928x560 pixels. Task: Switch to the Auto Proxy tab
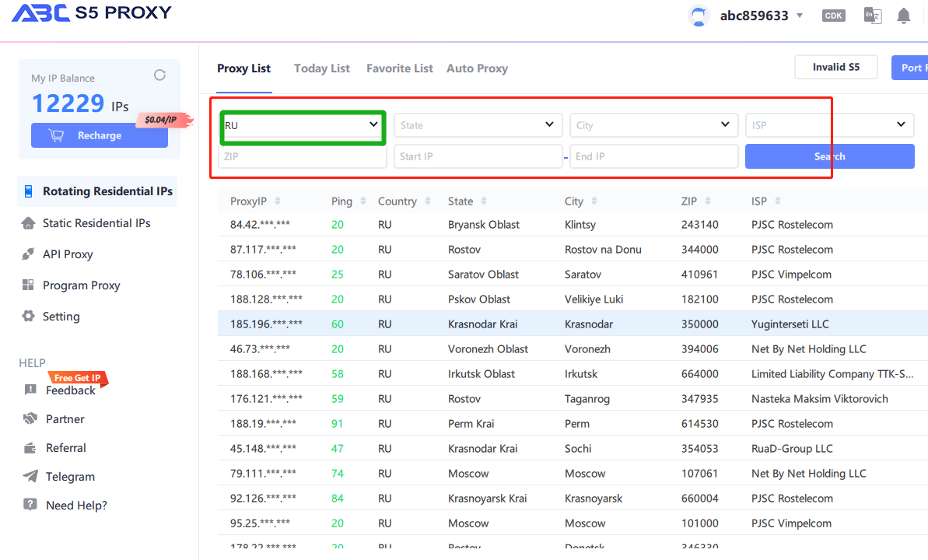point(477,68)
